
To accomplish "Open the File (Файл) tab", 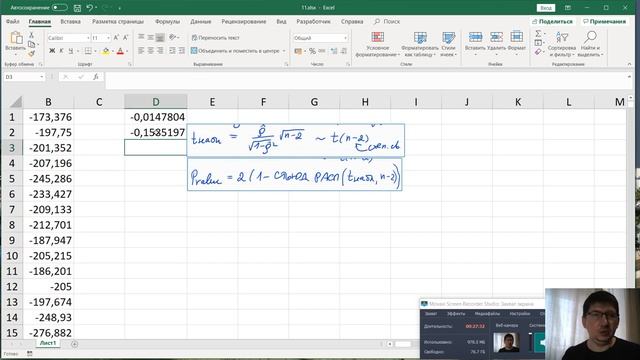I will [13, 21].
